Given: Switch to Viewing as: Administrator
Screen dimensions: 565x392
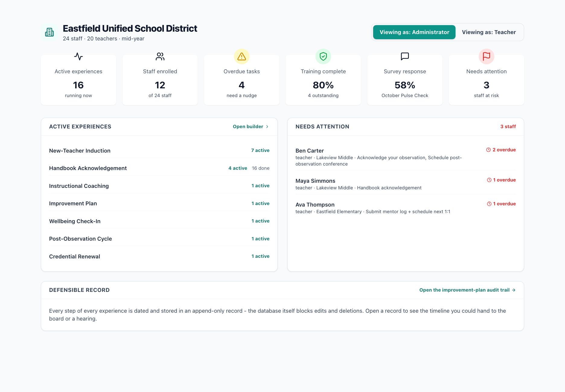Looking at the screenshot, I should 414,32.
